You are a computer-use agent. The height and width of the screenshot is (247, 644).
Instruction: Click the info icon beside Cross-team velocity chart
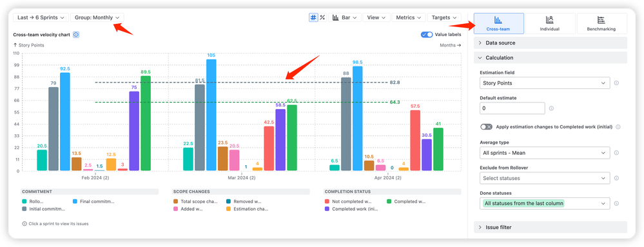coord(76,35)
